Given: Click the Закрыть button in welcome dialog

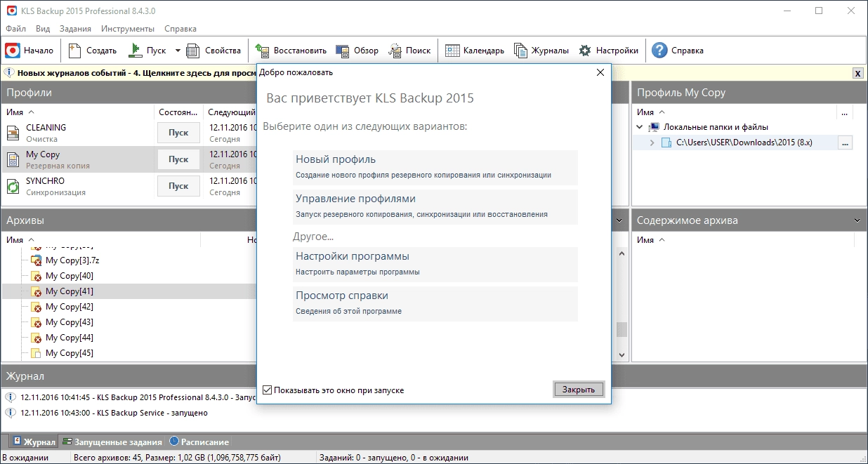Looking at the screenshot, I should click(x=578, y=390).
